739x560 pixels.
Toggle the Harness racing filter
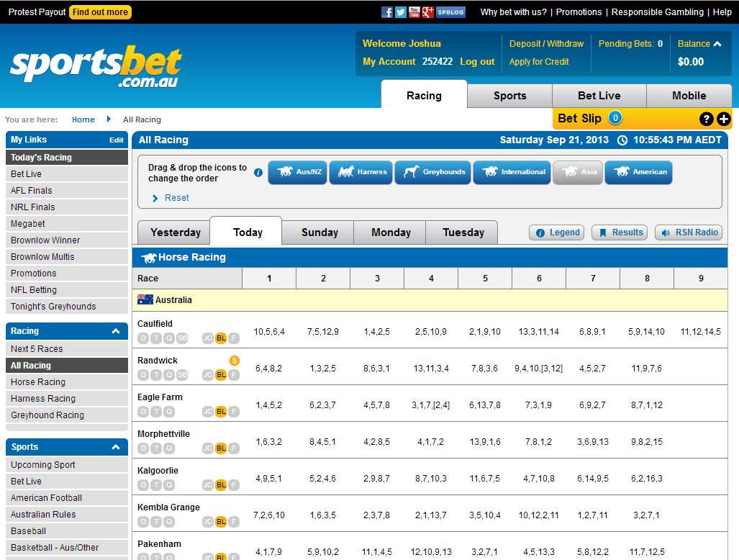pos(361,172)
